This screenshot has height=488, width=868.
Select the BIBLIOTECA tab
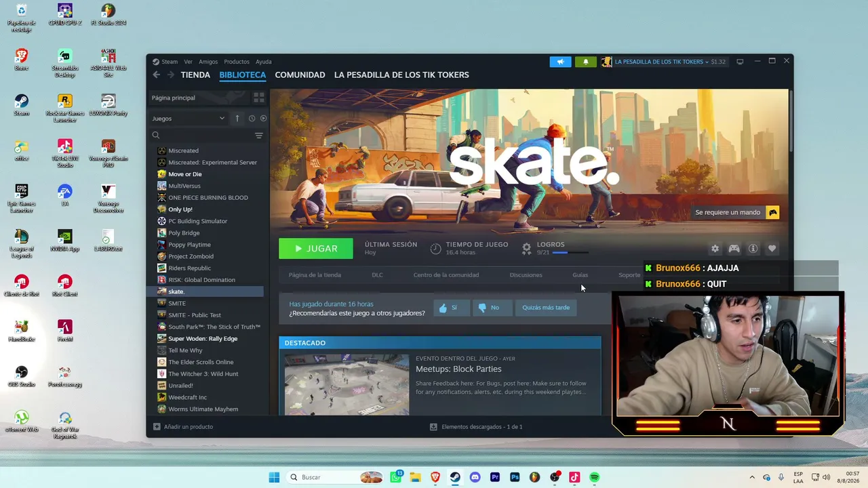(x=242, y=75)
